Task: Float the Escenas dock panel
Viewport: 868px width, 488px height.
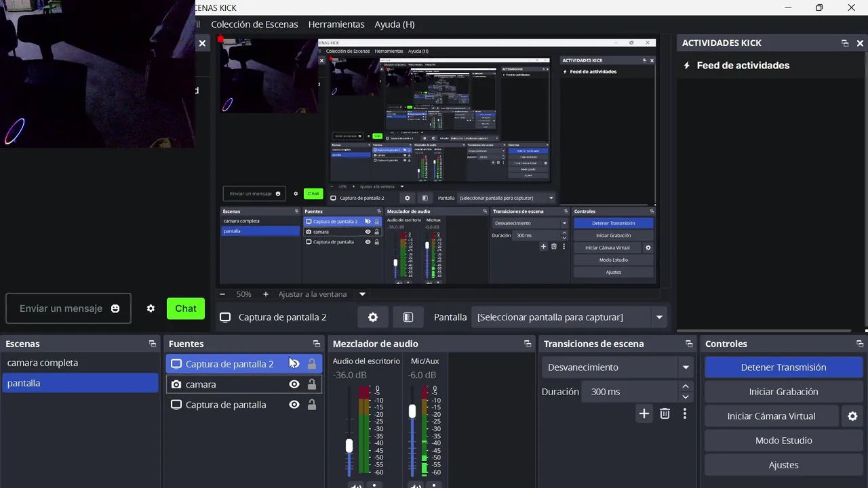Action: coord(153,344)
